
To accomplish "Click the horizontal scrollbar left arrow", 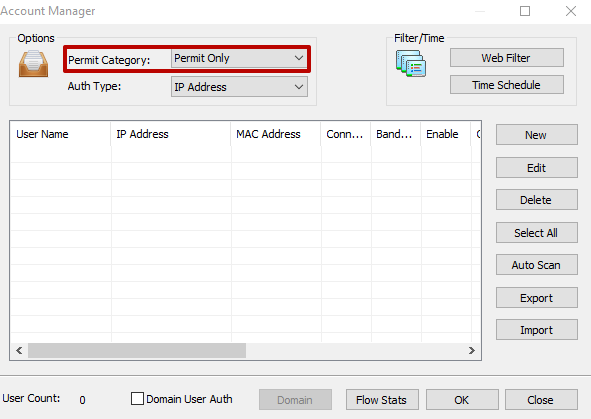I will [x=19, y=351].
